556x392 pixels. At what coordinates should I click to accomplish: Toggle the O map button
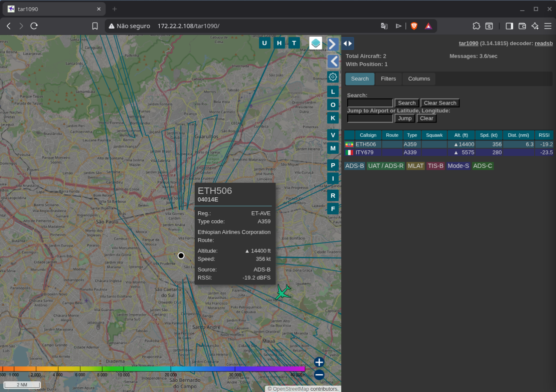tap(333, 105)
